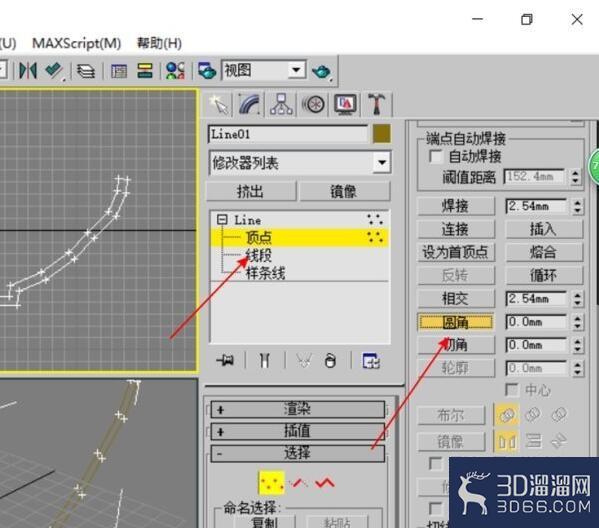Select mirror both icon

559,441
